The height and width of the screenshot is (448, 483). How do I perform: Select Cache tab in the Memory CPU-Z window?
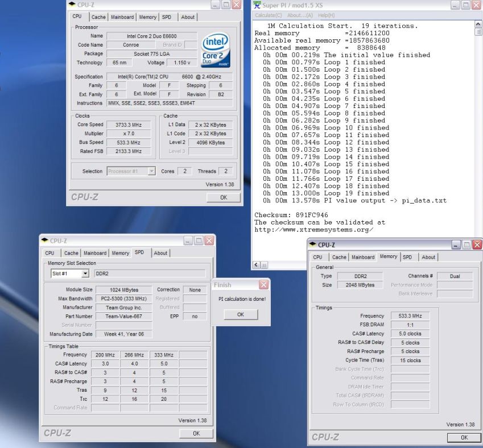(x=339, y=257)
